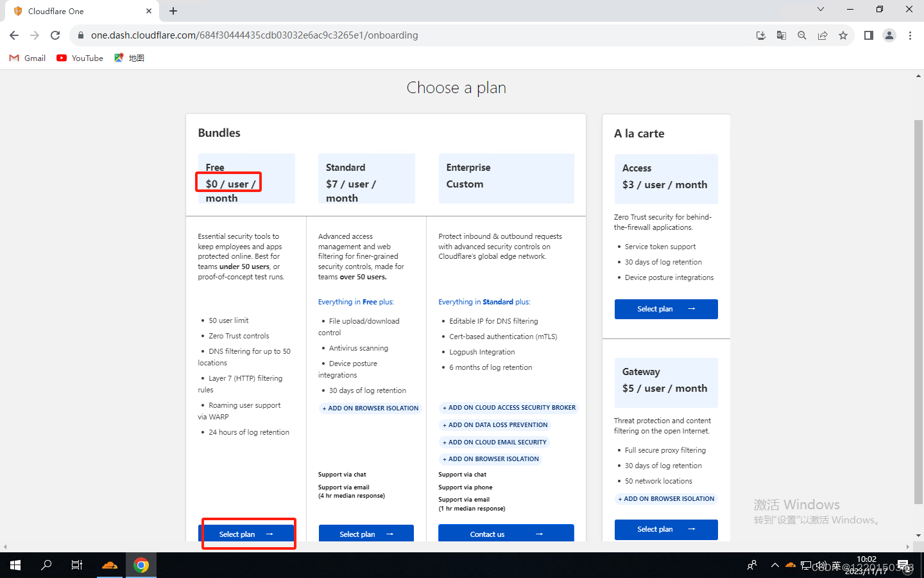Open the Windows Start menu
The height and width of the screenshot is (578, 924).
pos(15,565)
